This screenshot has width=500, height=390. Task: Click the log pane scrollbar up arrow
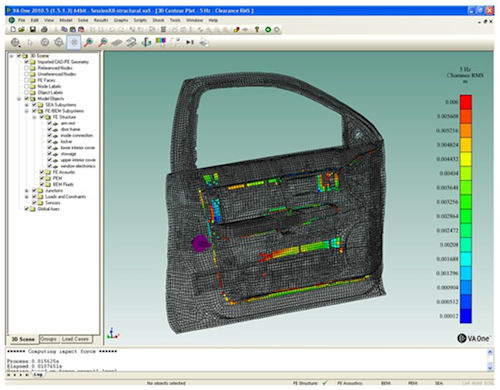point(490,352)
